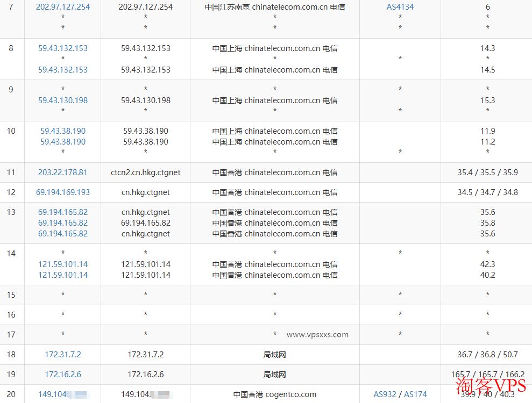Select the hop number 13
This screenshot has width=532, height=403.
coord(11,212)
